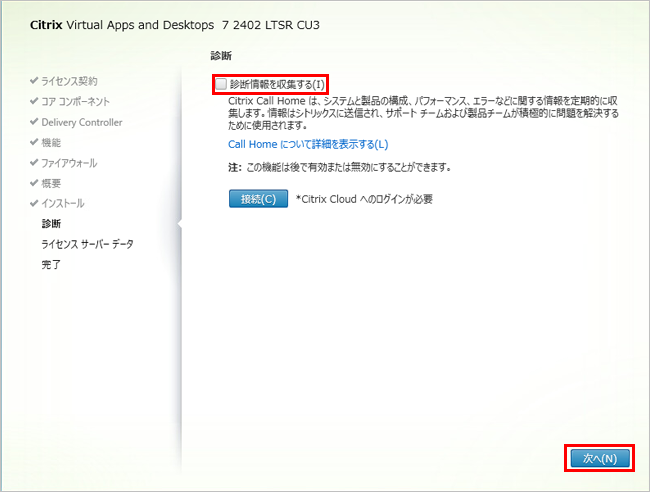Click the checkmark icon beside Delivery Controller
This screenshot has width=650, height=492.
(x=34, y=122)
